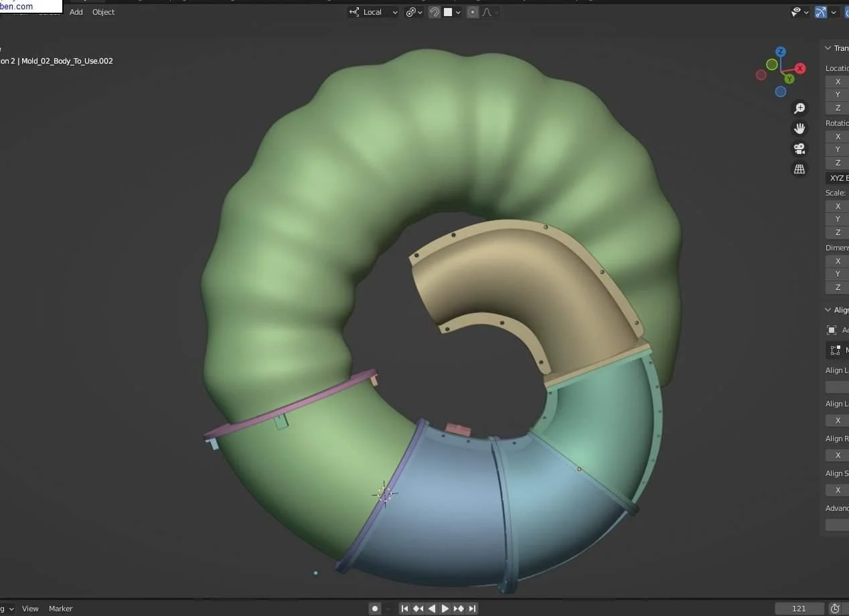
Task: Click Scale Z field
Action: tap(837, 232)
